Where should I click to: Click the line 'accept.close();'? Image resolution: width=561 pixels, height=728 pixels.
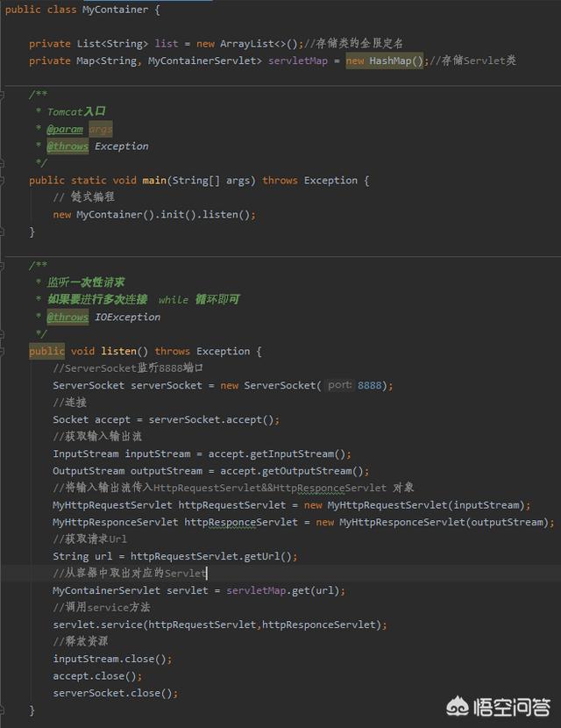click(97, 676)
